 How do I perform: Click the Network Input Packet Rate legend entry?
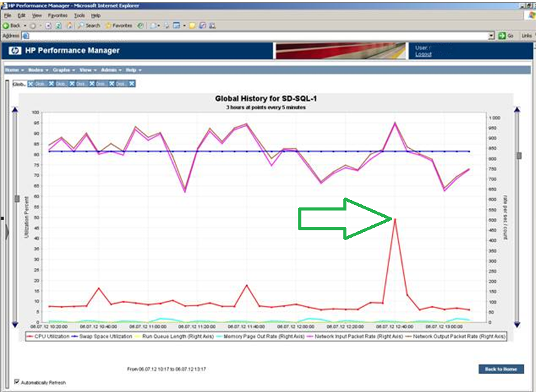pyautogui.click(x=355, y=336)
